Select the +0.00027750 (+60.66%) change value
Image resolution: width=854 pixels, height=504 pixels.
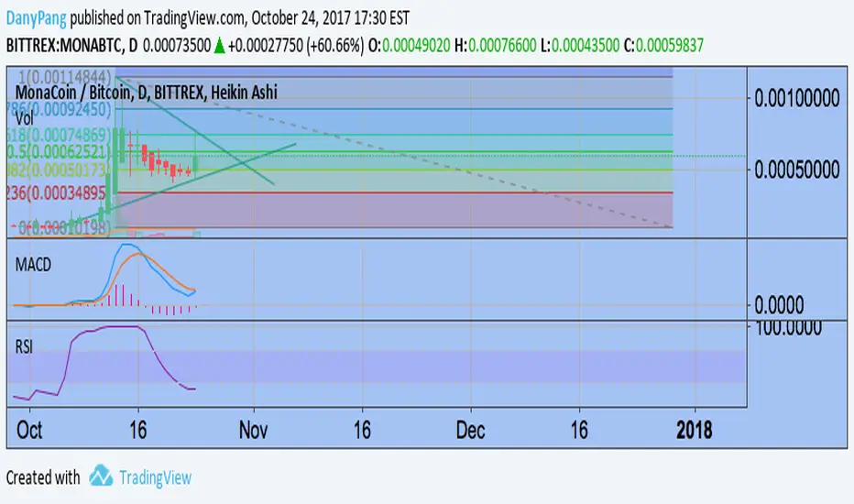tap(296, 45)
